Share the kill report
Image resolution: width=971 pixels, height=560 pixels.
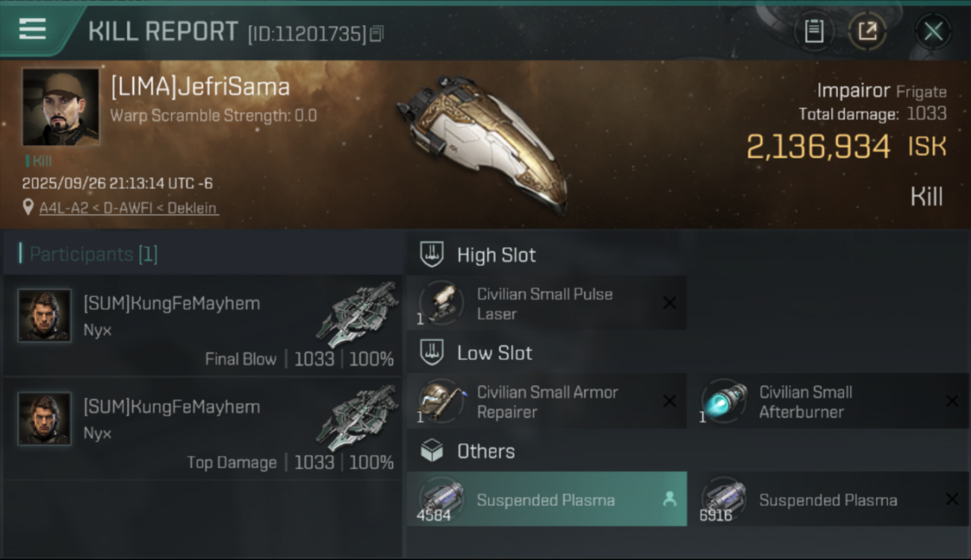[x=867, y=31]
